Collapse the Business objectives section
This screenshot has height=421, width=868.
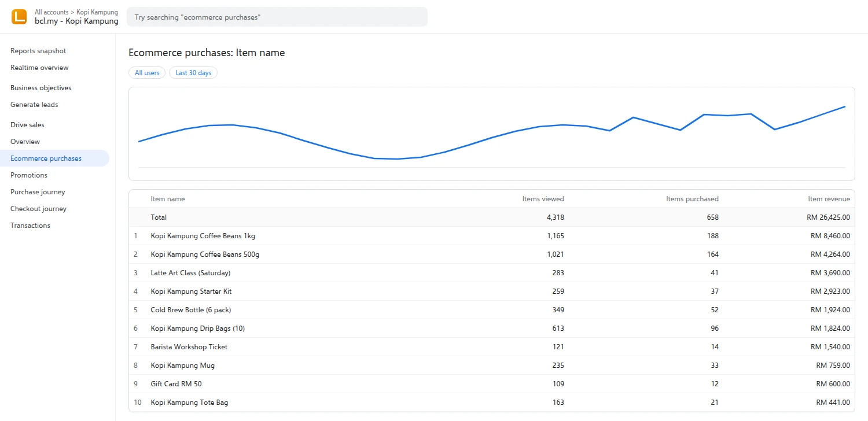point(41,88)
